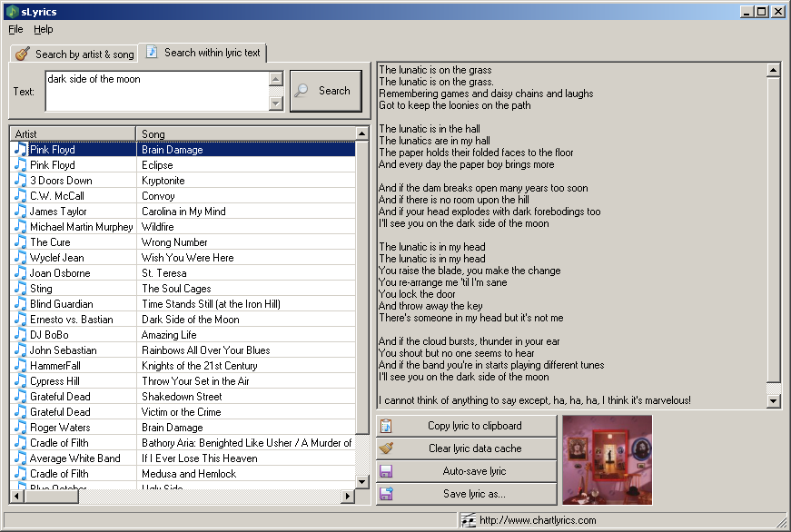The height and width of the screenshot is (532, 791).
Task: Switch to Search by artist & song tab
Action: tap(74, 54)
